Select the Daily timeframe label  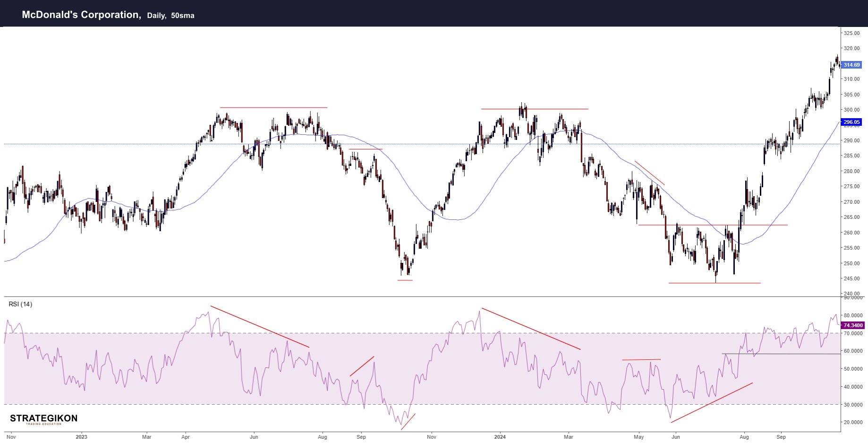pyautogui.click(x=156, y=16)
